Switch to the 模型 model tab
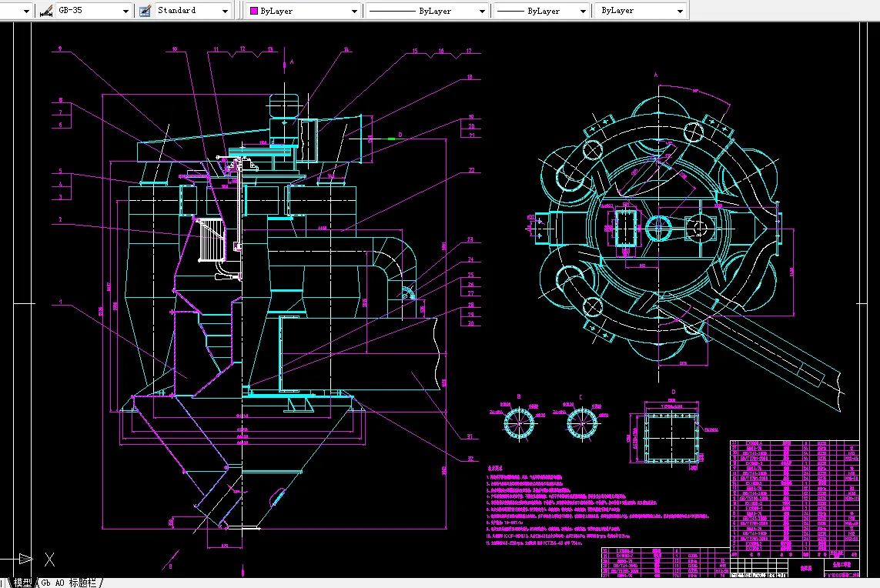 (x=23, y=583)
